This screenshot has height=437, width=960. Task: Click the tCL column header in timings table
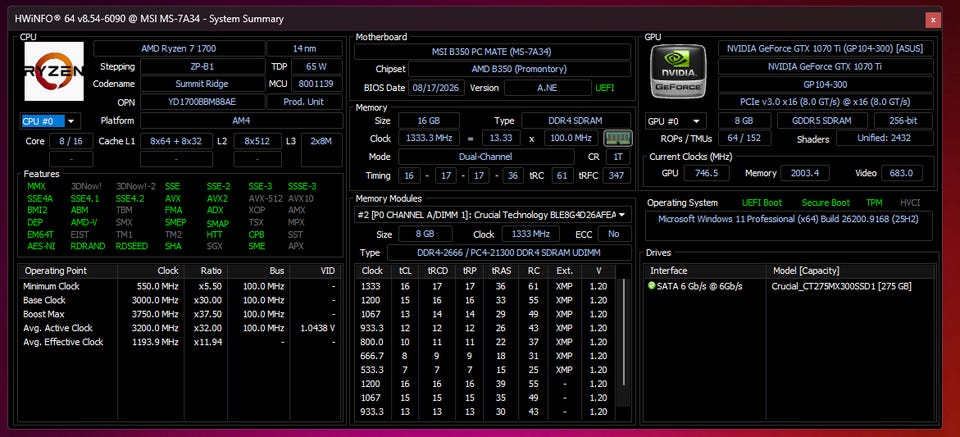coord(405,271)
